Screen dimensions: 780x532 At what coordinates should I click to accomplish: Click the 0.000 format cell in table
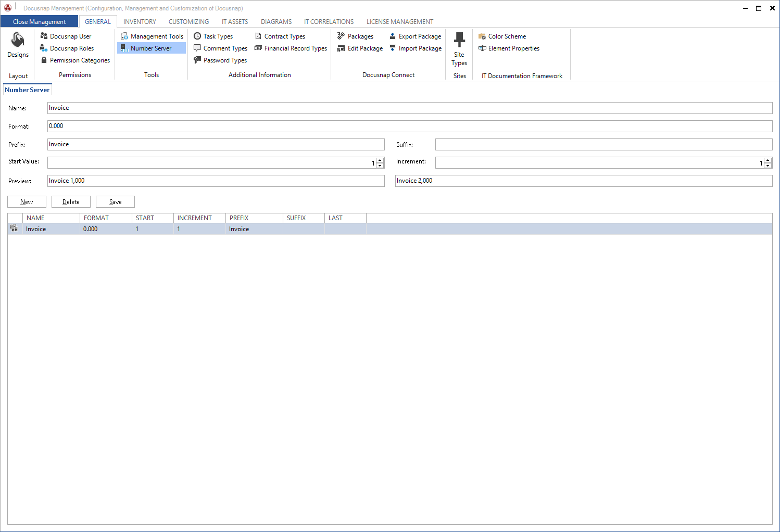106,229
